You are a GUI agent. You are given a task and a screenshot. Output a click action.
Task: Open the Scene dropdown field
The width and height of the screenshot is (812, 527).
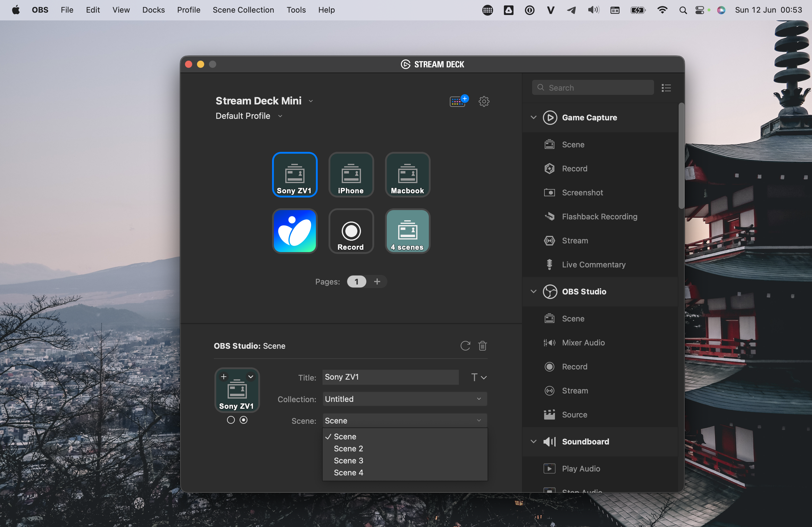(x=404, y=421)
